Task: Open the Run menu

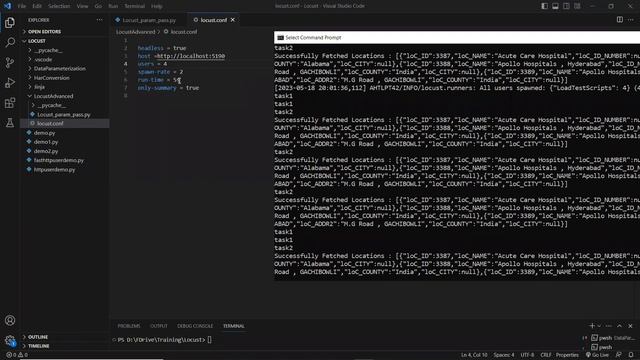Action: coord(113,6)
